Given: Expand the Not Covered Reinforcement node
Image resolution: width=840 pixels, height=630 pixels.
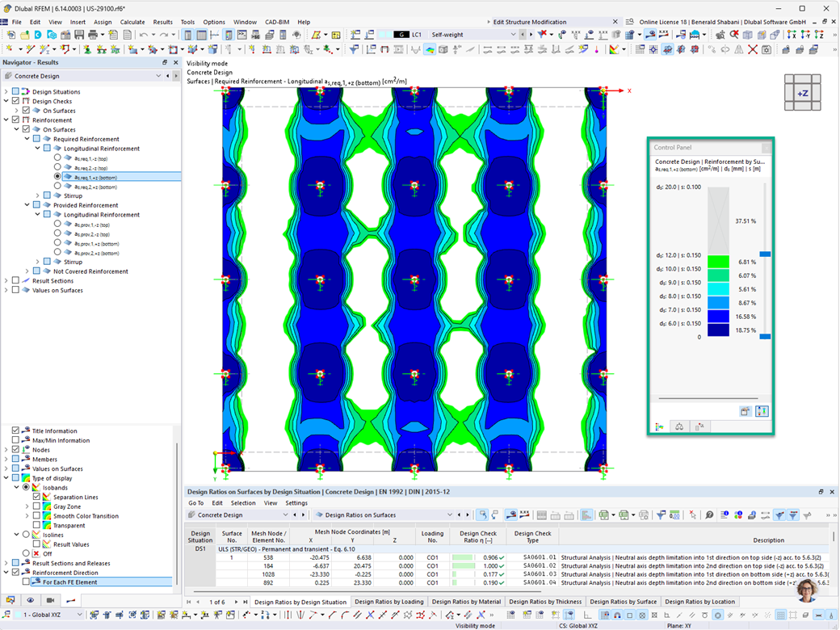Looking at the screenshot, I should click(x=27, y=271).
